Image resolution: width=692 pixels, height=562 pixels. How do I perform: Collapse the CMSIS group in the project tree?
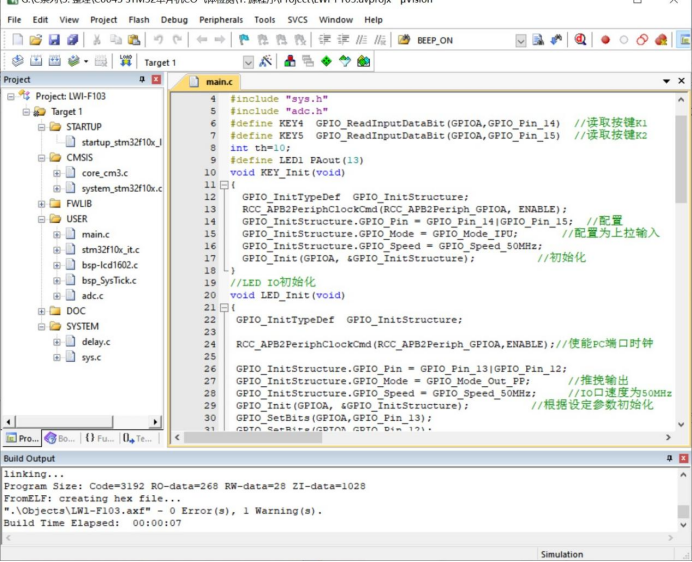[41, 158]
